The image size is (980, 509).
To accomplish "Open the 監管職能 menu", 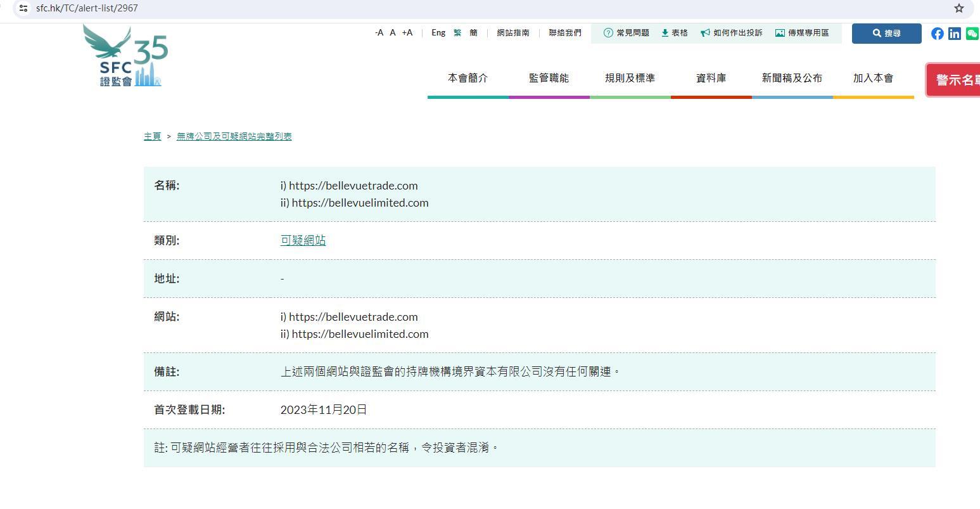I will point(549,78).
